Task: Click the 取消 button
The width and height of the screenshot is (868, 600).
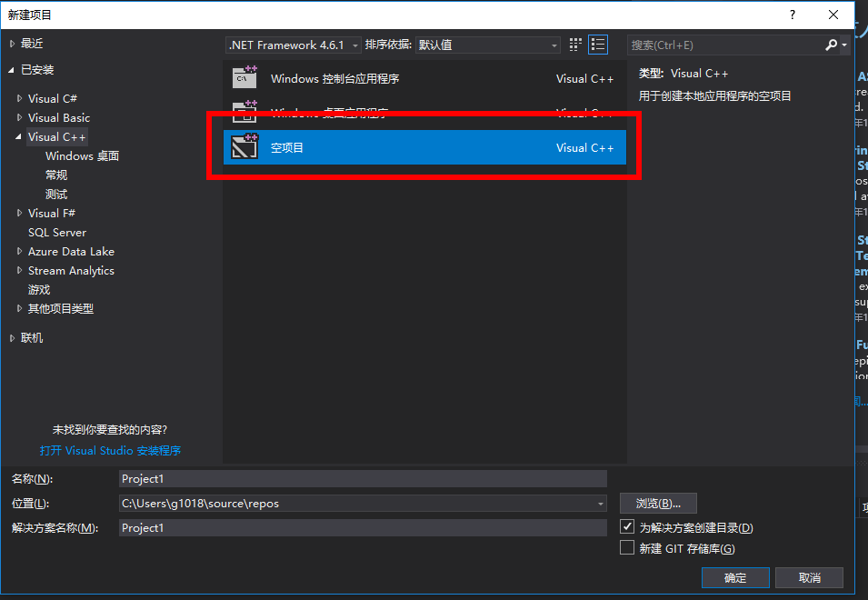Action: (x=809, y=578)
